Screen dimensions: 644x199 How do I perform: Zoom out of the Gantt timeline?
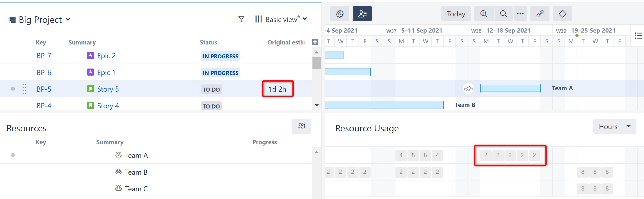click(x=503, y=14)
